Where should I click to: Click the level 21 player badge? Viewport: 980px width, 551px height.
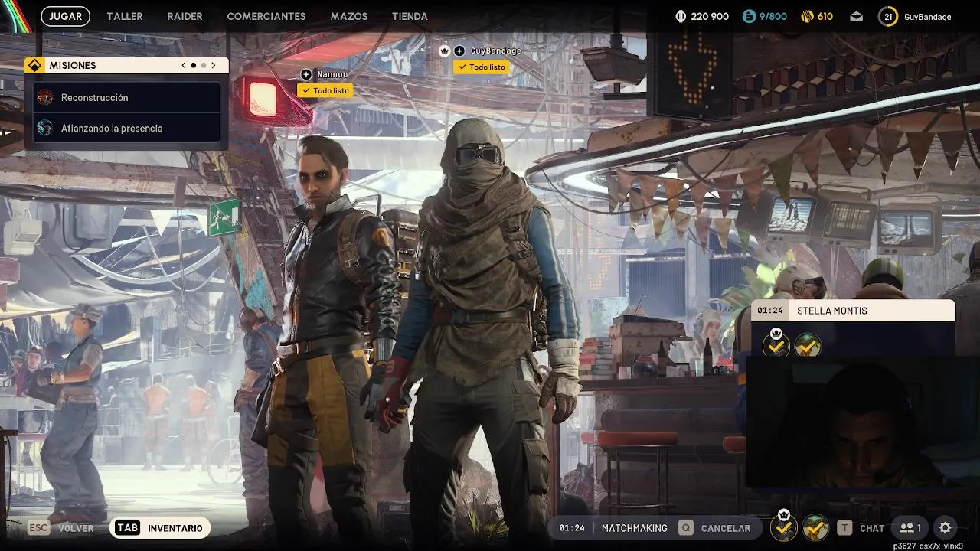click(887, 16)
